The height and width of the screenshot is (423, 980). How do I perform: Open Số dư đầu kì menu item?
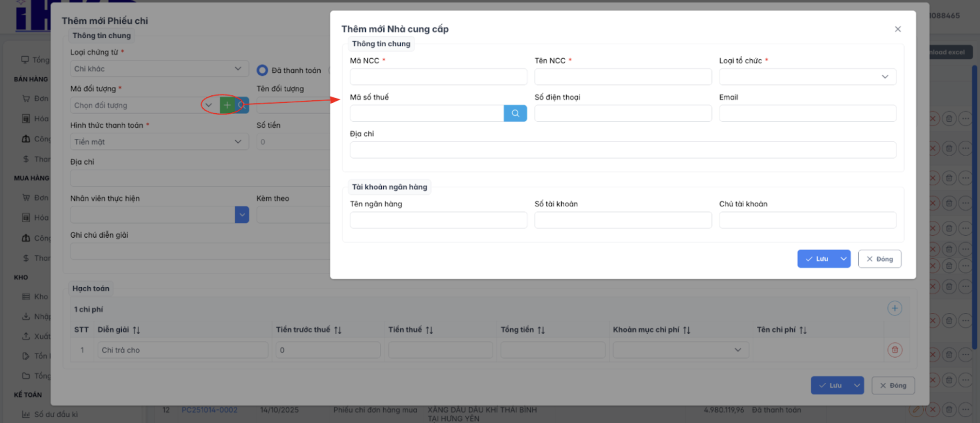56,414
